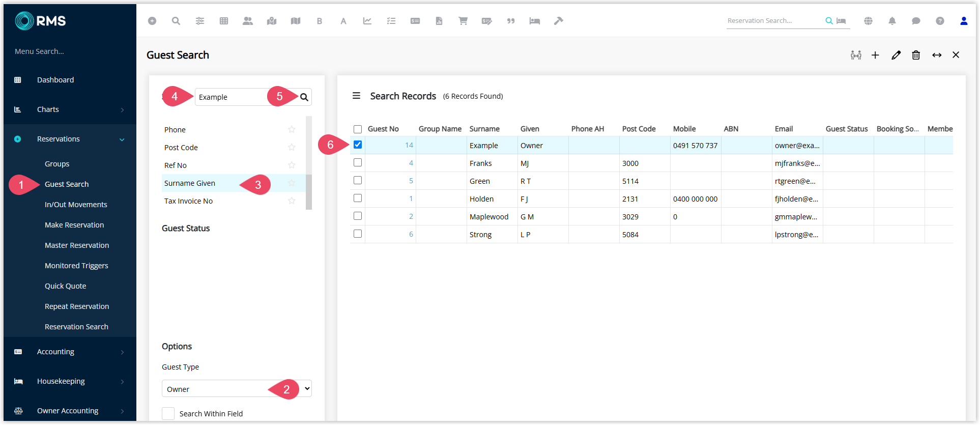Check the Franks row checkbox

(x=358, y=162)
